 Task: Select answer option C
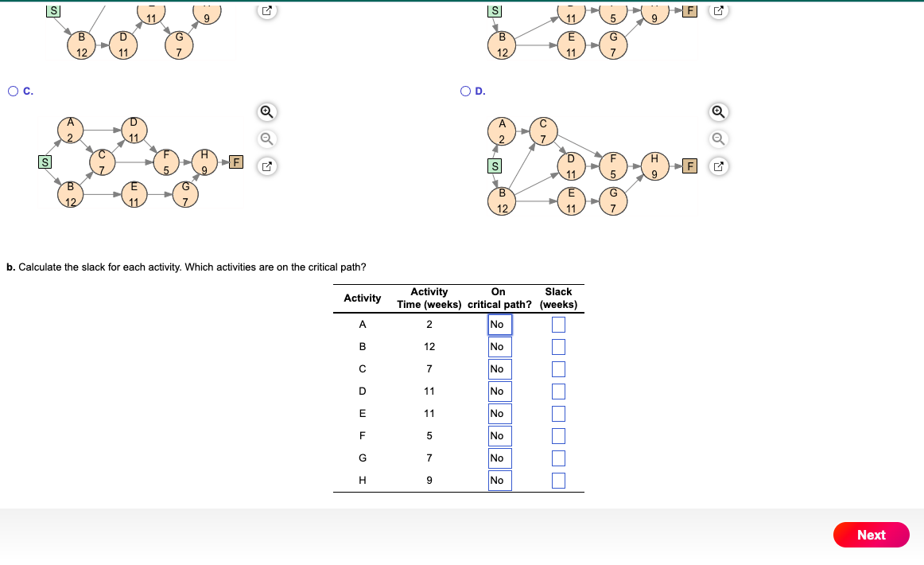point(13,91)
